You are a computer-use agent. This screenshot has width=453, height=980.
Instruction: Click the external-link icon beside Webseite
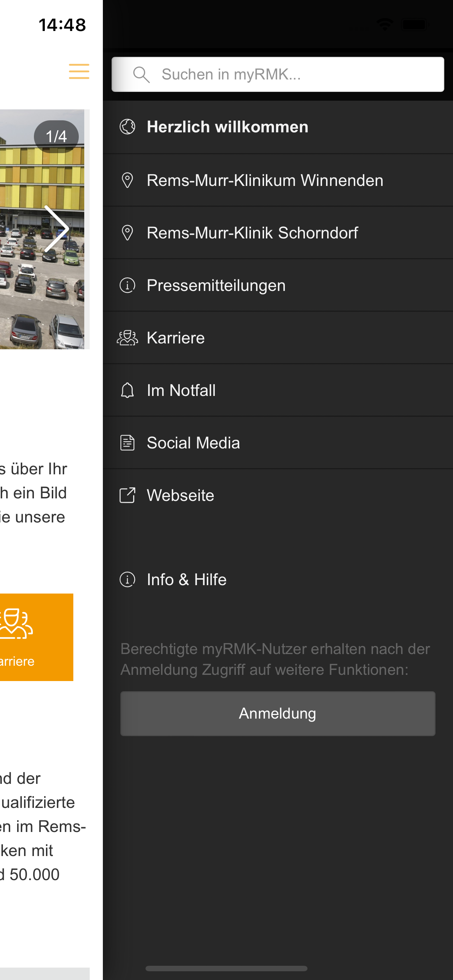tap(127, 495)
